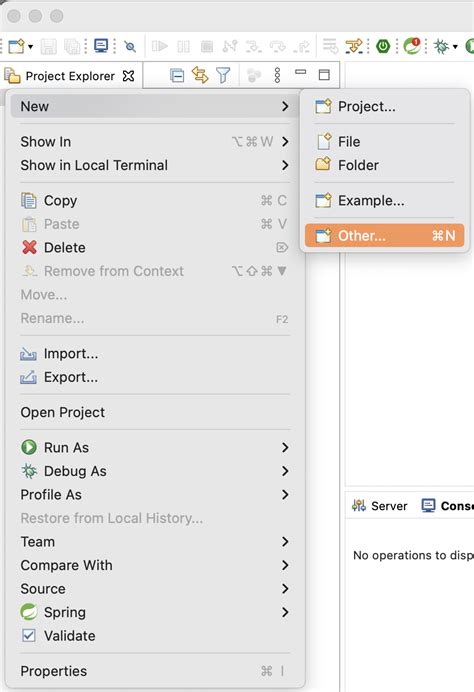Click the relaunch icon with red badge
474x692 pixels.
412,46
